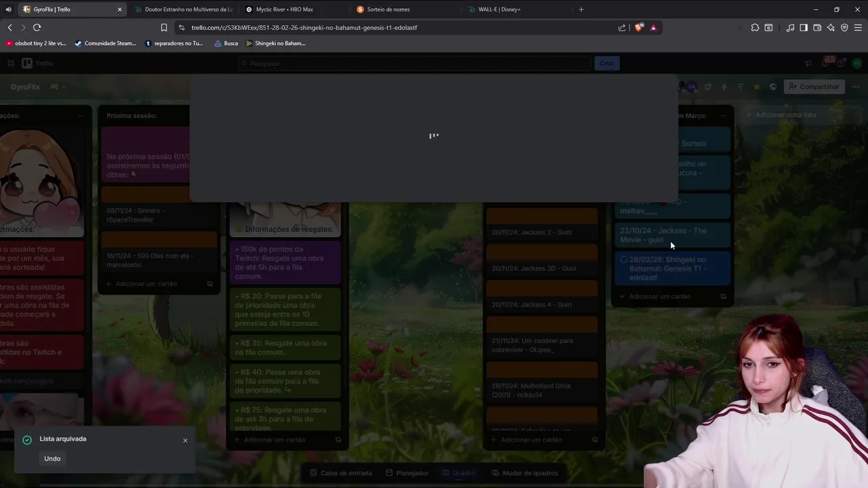Click Mudar de quadros in the bottom bar
This screenshot has height=488, width=868.
pyautogui.click(x=525, y=473)
